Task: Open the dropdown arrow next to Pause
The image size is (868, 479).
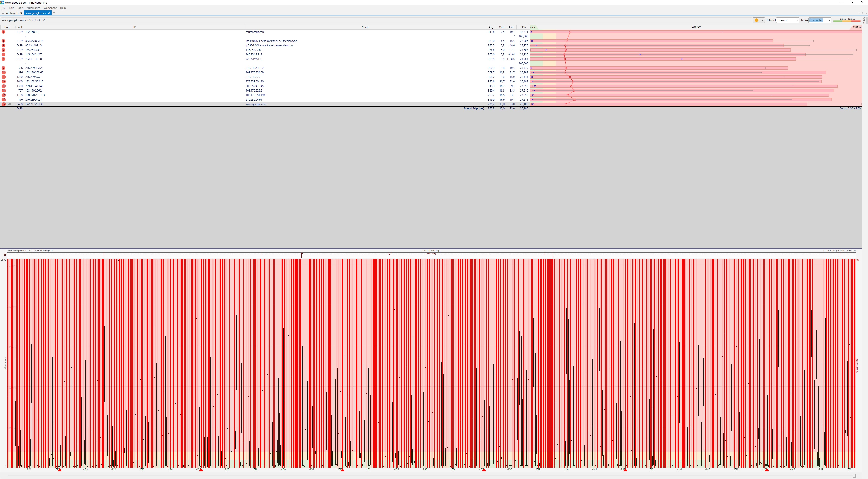Action: pos(762,20)
